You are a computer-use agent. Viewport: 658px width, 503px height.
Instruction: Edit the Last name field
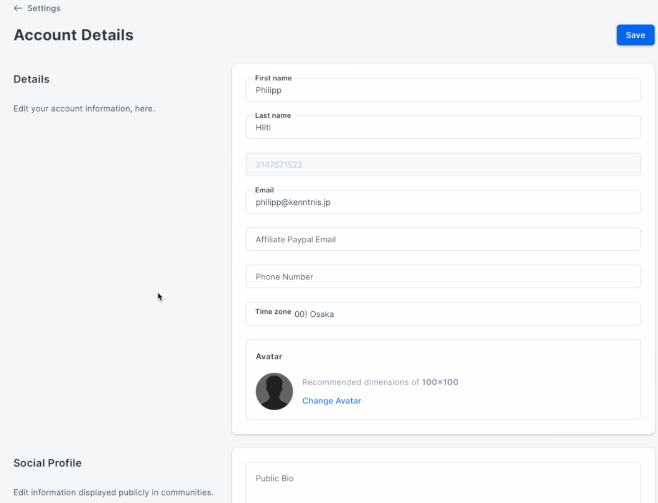(443, 127)
